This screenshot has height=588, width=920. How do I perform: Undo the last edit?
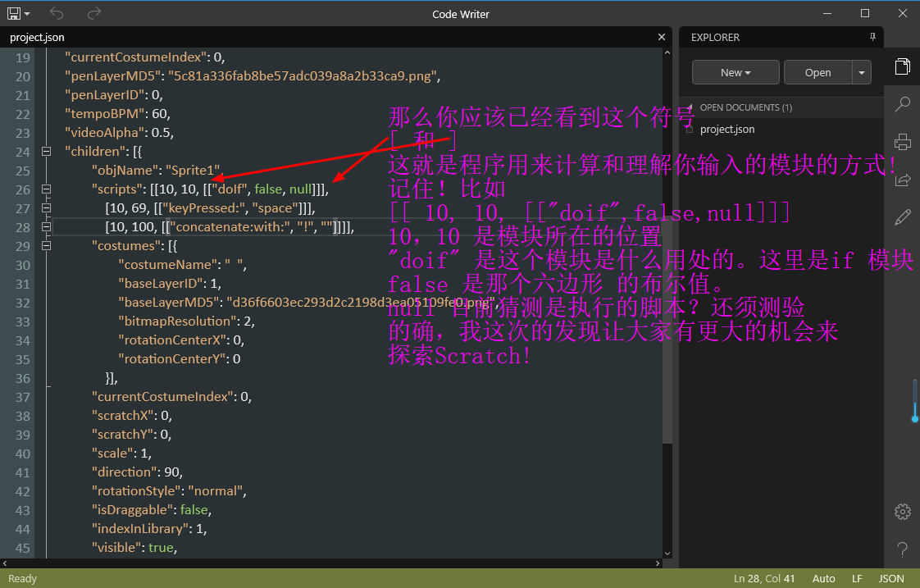point(57,13)
